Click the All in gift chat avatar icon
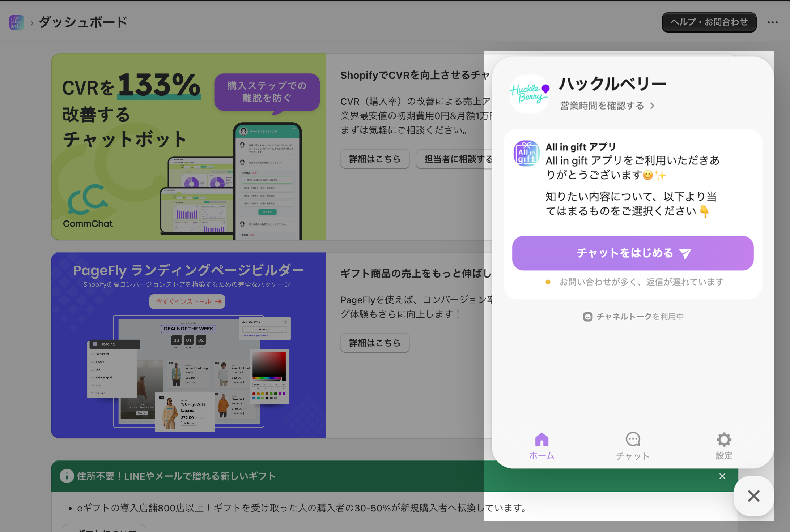 pyautogui.click(x=526, y=154)
